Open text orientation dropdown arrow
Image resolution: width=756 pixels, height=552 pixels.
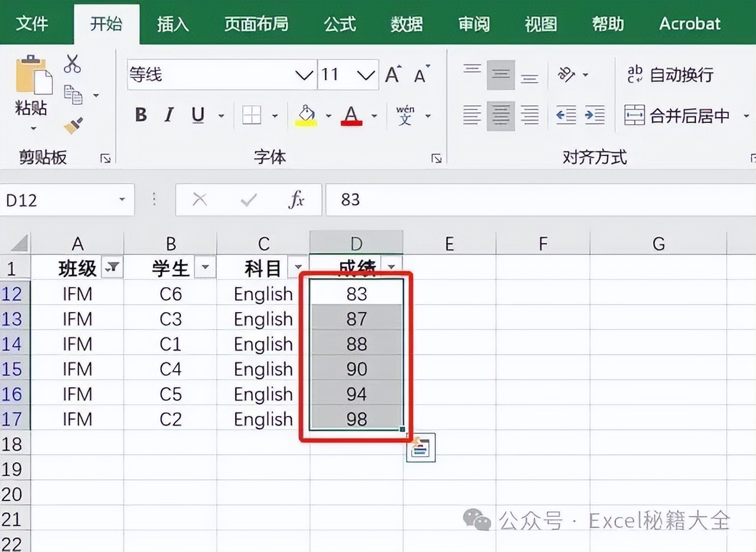(585, 75)
